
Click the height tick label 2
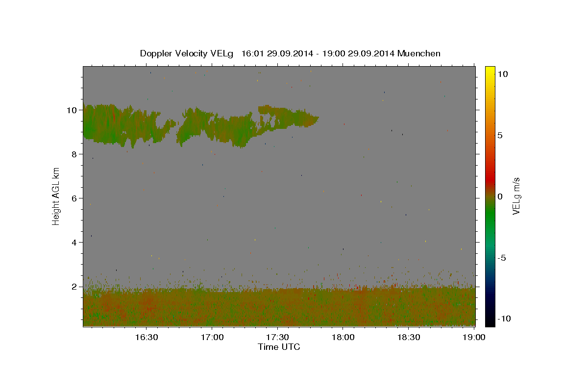[75, 287]
